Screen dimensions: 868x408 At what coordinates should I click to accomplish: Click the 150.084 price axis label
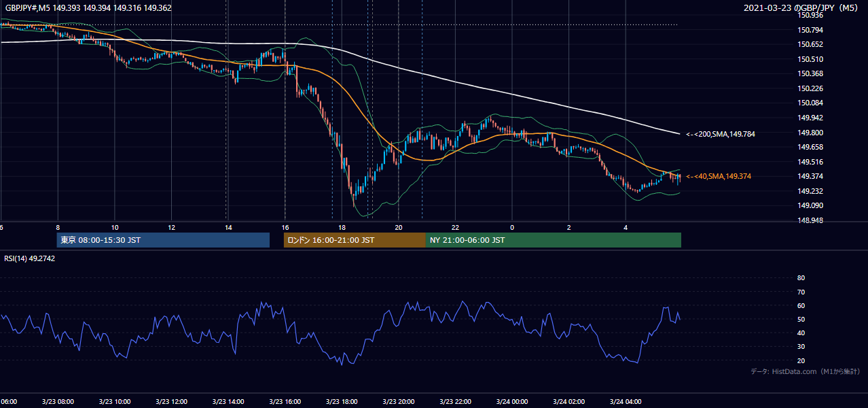(811, 103)
